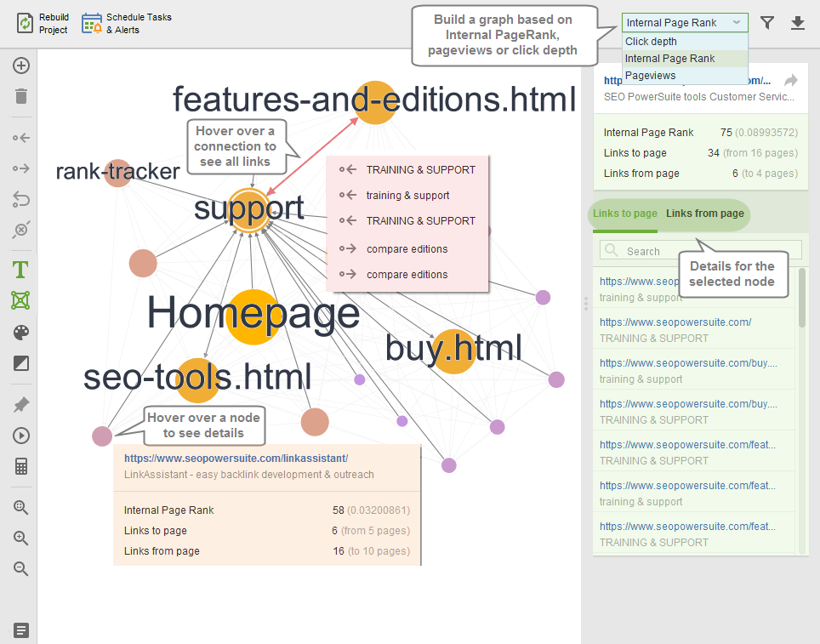The width and height of the screenshot is (820, 644).
Task: Click the download export icon
Action: [x=798, y=23]
